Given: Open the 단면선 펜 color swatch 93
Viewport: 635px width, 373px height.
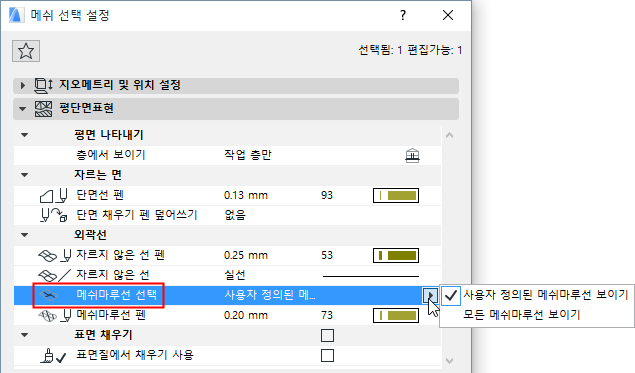Looking at the screenshot, I should point(396,196).
